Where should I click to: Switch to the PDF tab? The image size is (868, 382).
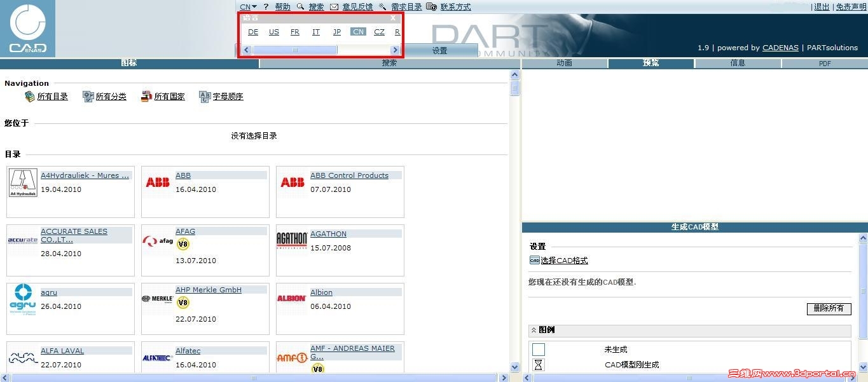pos(825,63)
